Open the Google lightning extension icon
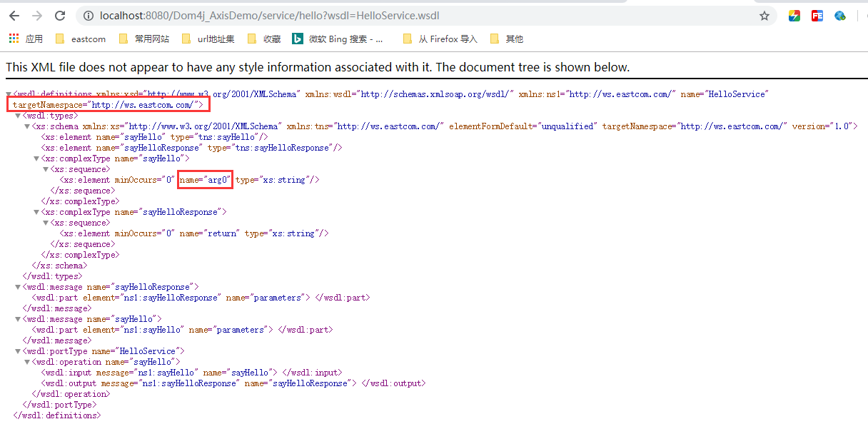 coord(794,15)
